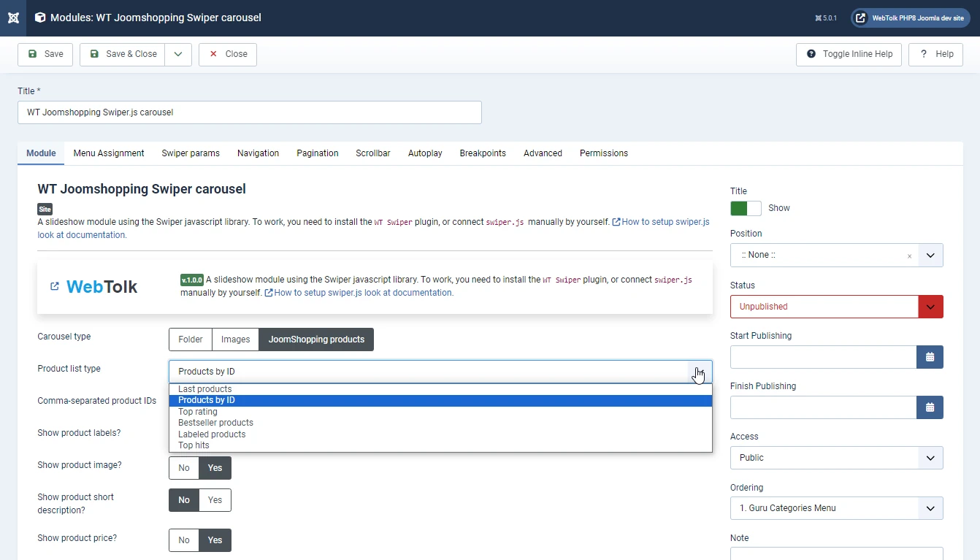
Task: Set carousel type to Images
Action: [236, 340]
